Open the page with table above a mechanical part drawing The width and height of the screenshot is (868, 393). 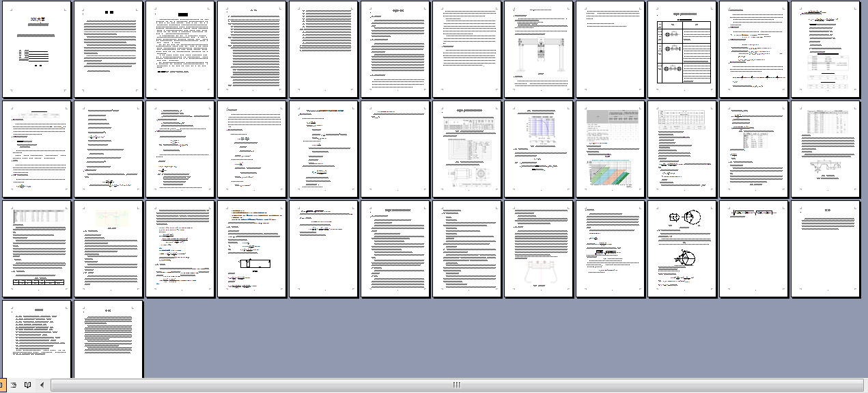825,149
